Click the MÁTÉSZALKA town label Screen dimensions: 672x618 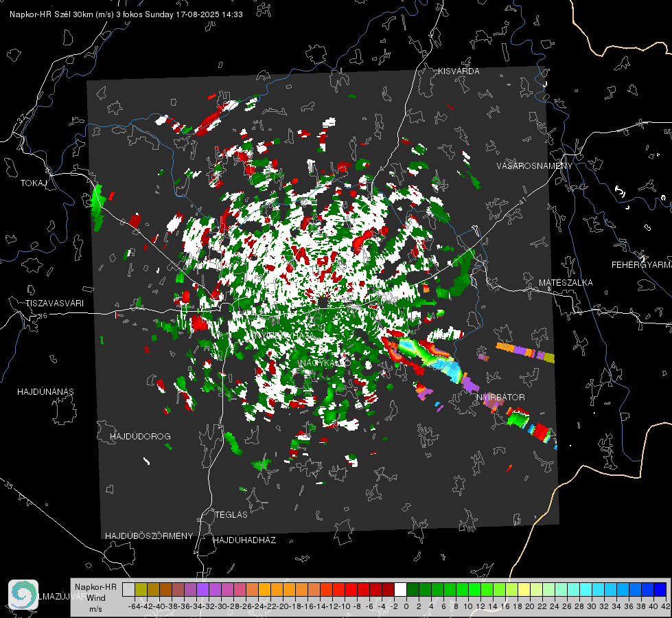click(x=566, y=282)
